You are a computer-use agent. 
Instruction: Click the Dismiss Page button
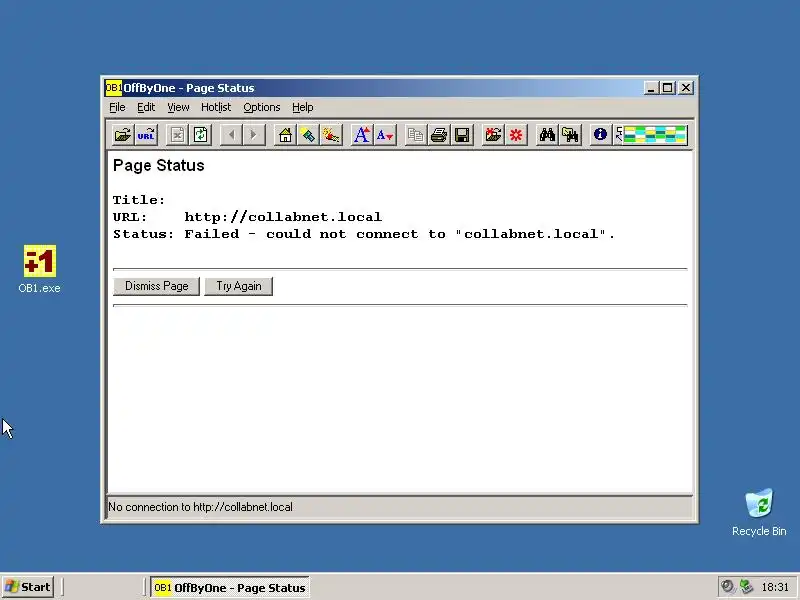157,286
